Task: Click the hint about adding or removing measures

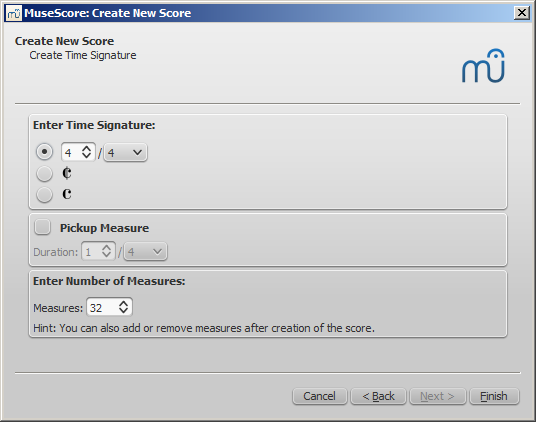Action: pyautogui.click(x=204, y=328)
